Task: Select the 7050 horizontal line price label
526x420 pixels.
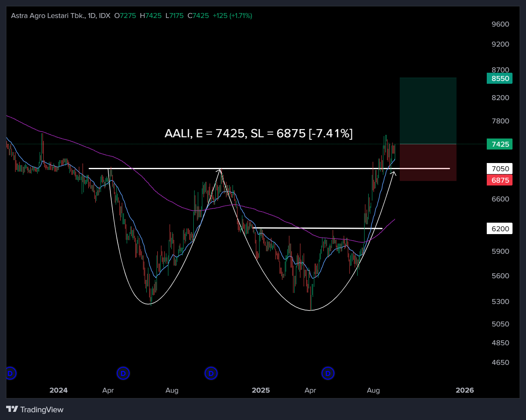Action: 499,169
